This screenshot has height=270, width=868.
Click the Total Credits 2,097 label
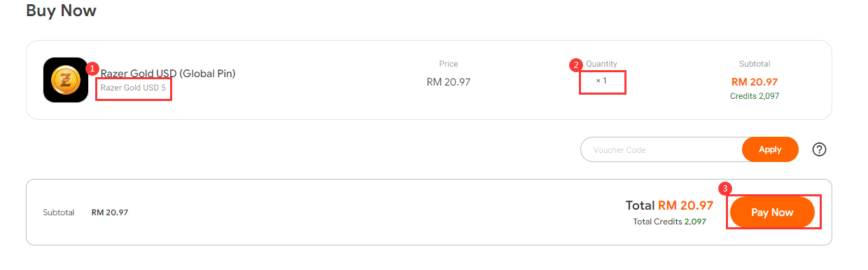tap(669, 222)
